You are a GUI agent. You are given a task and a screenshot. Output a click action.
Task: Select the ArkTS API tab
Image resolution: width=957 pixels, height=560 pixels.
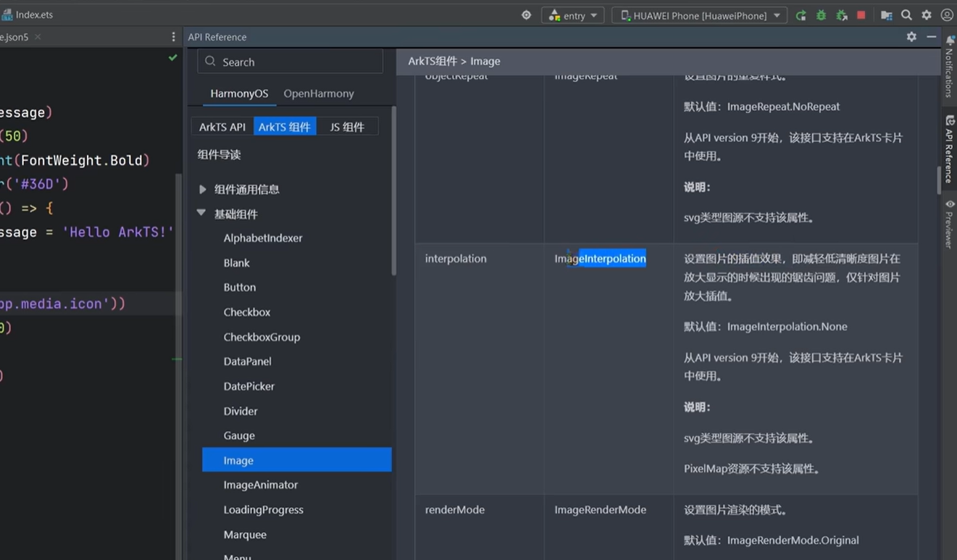click(x=222, y=127)
